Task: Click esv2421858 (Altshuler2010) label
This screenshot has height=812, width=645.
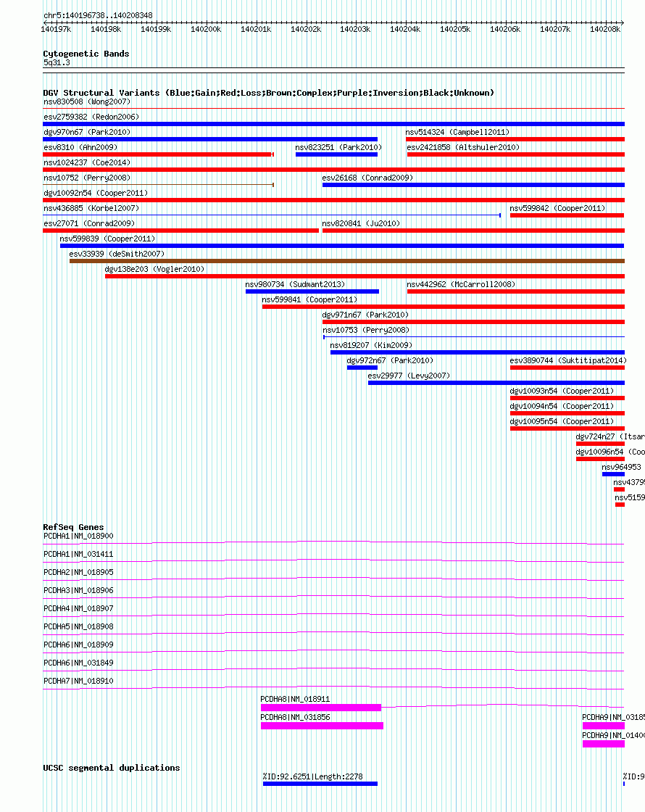Action: (463, 148)
